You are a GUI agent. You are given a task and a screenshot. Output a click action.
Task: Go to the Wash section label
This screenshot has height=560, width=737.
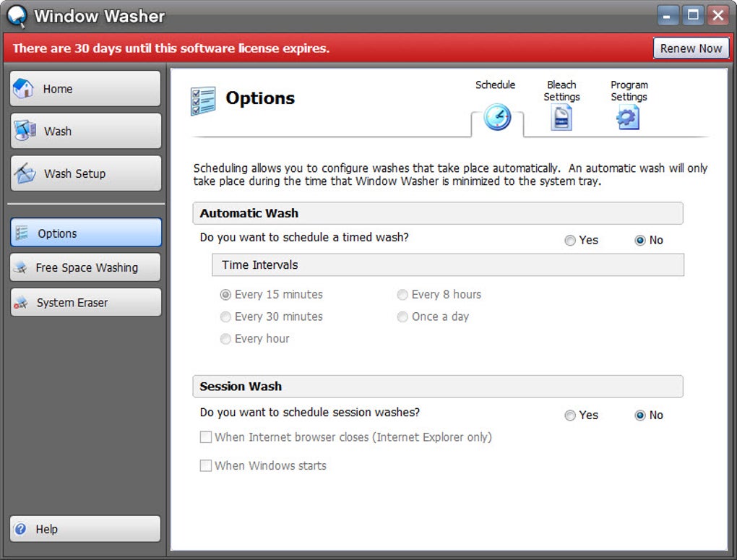pos(58,132)
